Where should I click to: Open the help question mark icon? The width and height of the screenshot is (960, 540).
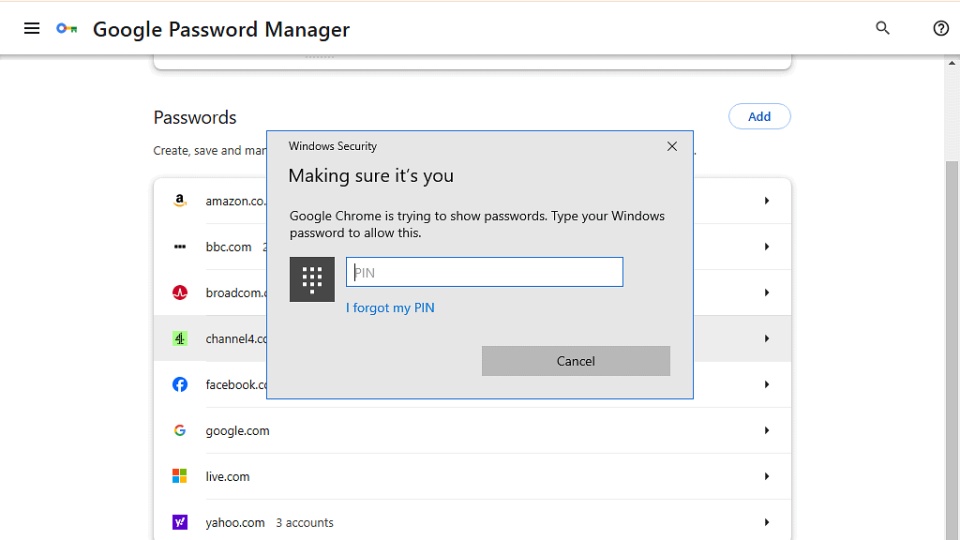(x=940, y=28)
